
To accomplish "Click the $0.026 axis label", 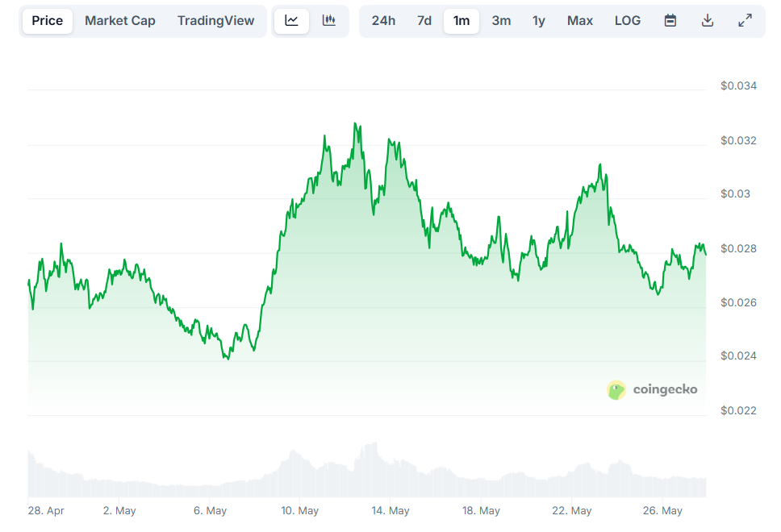I will tap(738, 302).
